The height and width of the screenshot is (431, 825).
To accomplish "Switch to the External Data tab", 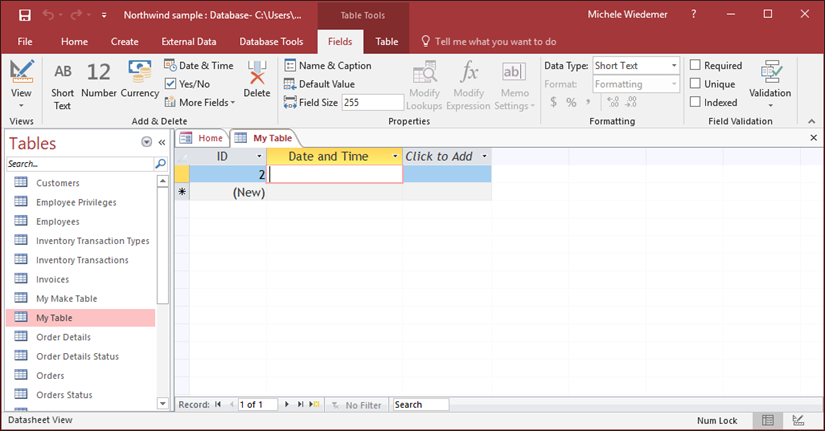I will pos(189,42).
